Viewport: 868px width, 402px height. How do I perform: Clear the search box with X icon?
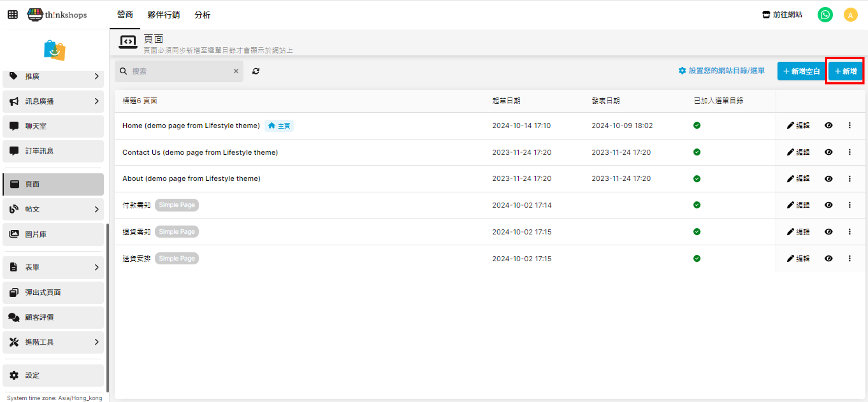[x=236, y=71]
